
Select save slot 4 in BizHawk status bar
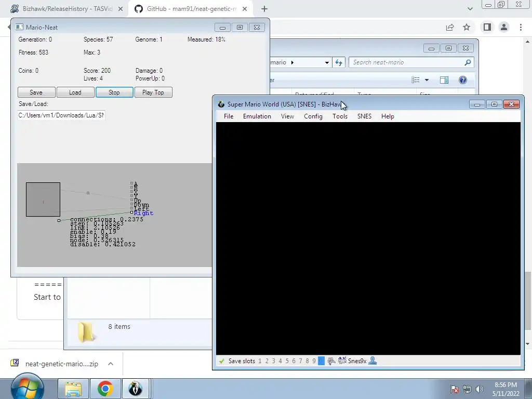[280, 361]
